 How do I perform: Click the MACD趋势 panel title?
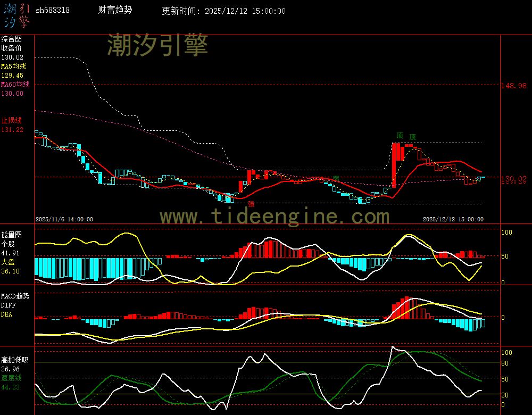click(15, 296)
